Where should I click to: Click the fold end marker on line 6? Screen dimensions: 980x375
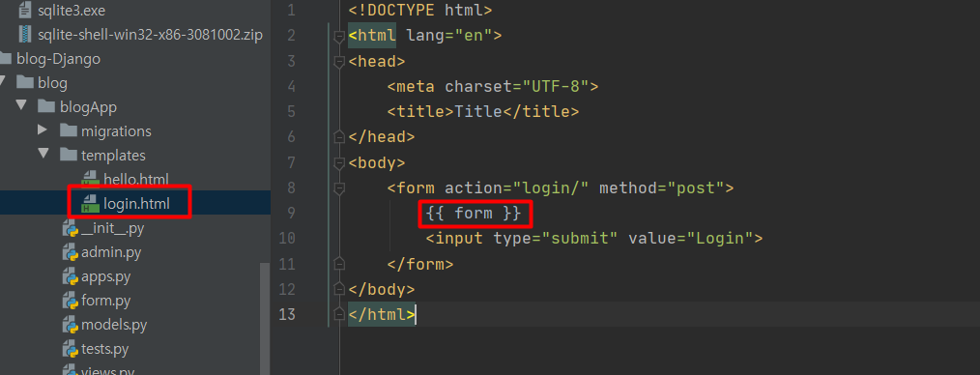[339, 137]
